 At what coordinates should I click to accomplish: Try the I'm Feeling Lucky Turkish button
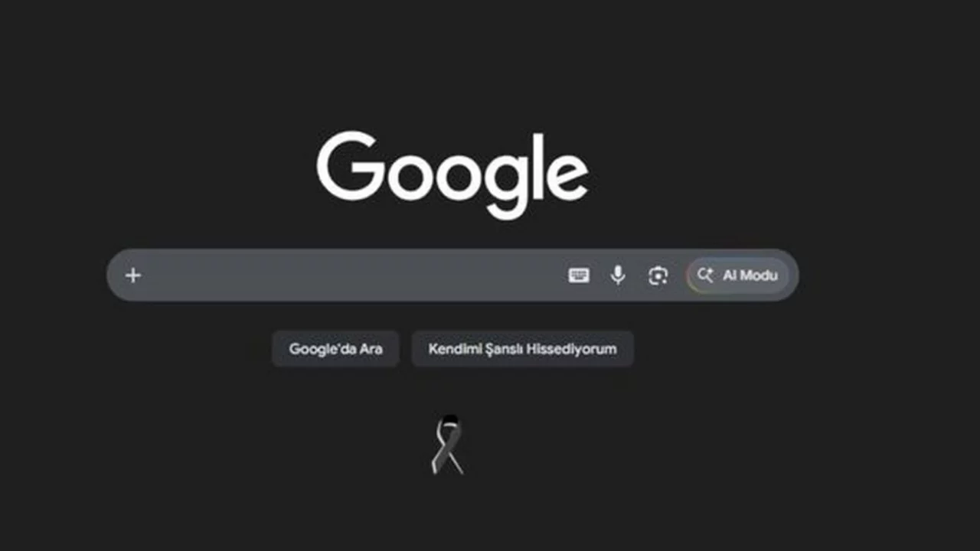522,349
